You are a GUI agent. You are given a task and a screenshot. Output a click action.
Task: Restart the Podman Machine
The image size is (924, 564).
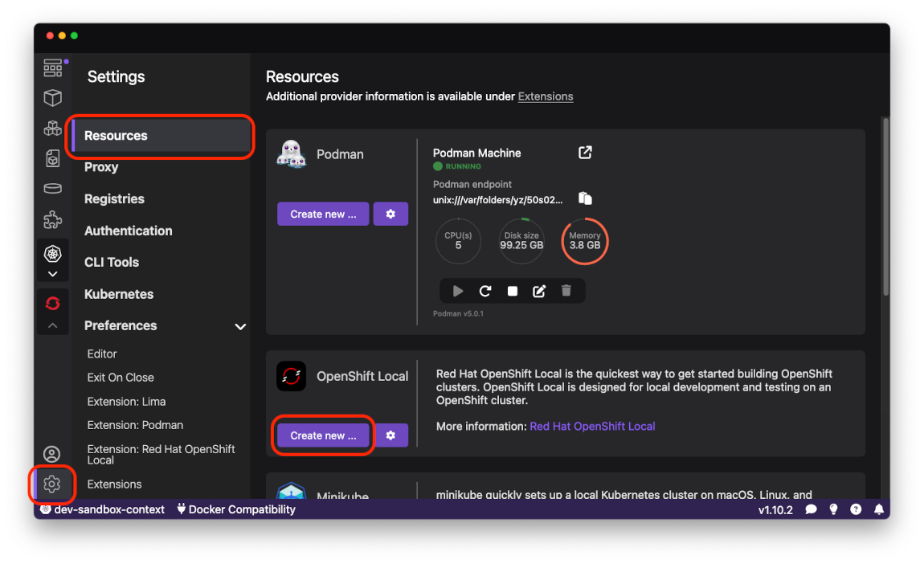coord(485,291)
